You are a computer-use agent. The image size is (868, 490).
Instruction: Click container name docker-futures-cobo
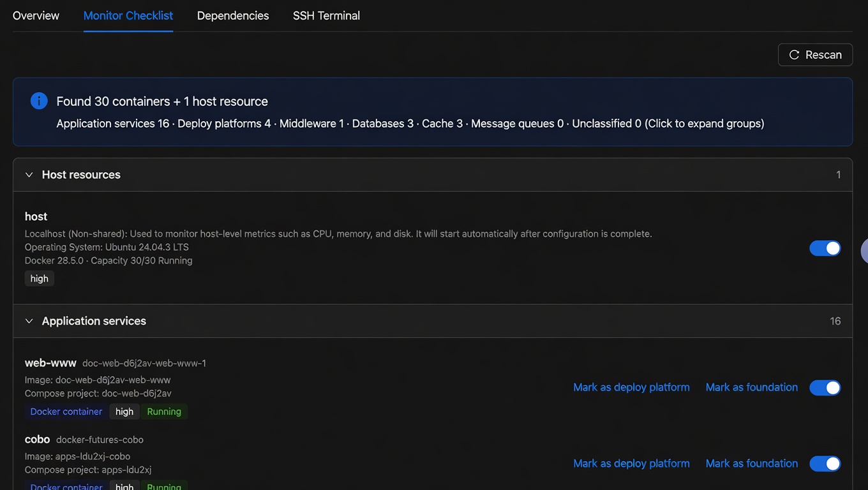100,440
